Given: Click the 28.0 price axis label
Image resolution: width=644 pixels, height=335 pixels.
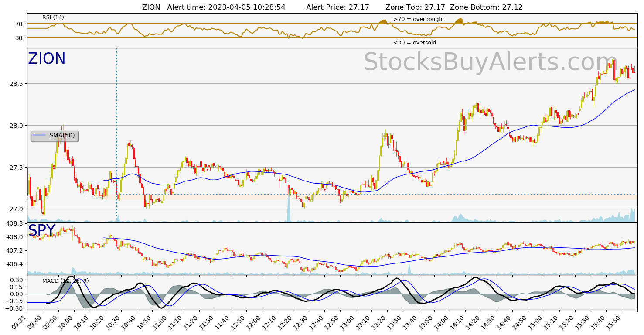Looking at the screenshot, I should pos(17,126).
